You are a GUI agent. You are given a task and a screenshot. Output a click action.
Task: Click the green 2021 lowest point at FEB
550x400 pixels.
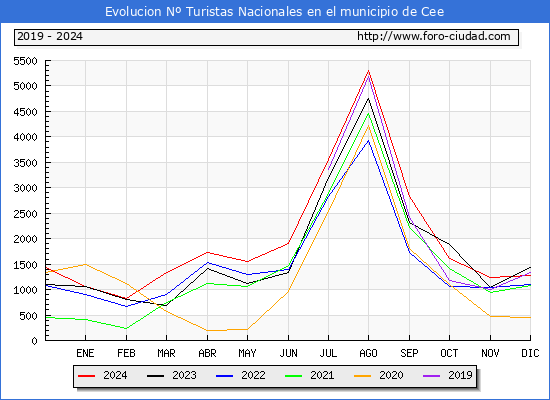[126, 328]
